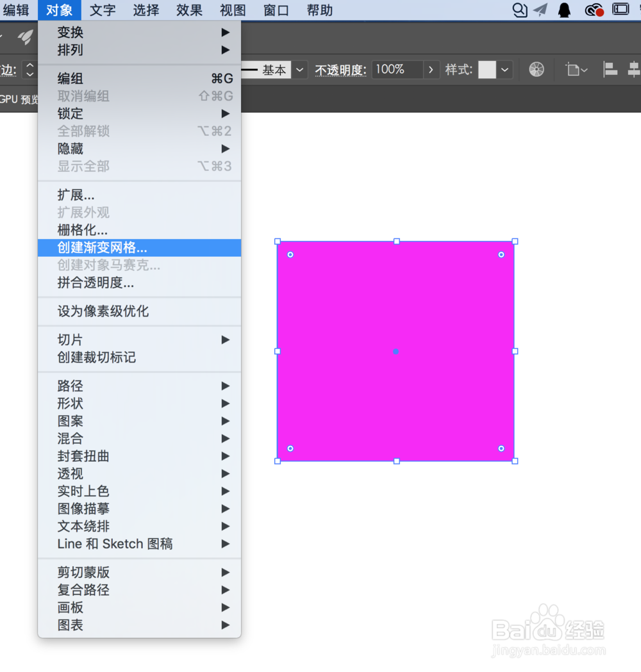
Task: Open the 效果 menu
Action: (189, 10)
